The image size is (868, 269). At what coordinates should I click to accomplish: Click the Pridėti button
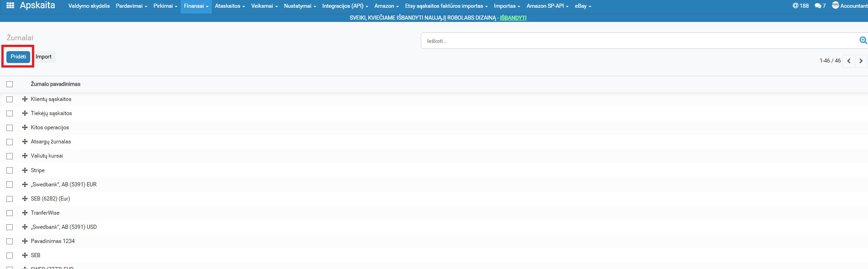point(18,57)
